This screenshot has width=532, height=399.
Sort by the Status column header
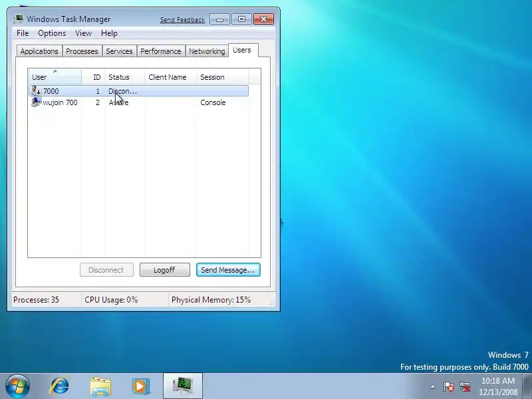pos(125,77)
